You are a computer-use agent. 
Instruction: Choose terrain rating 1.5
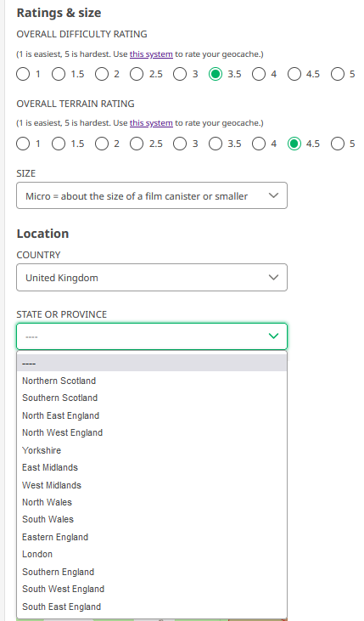[59, 144]
